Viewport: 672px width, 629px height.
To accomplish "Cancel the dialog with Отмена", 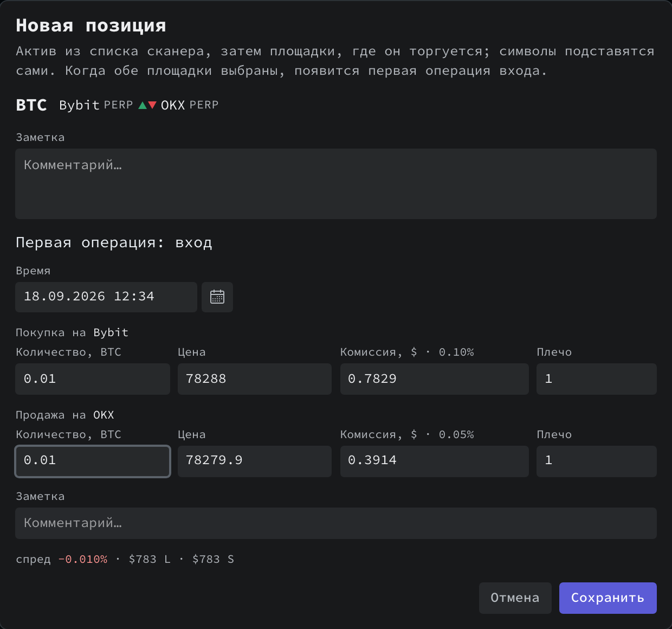I will pyautogui.click(x=515, y=598).
